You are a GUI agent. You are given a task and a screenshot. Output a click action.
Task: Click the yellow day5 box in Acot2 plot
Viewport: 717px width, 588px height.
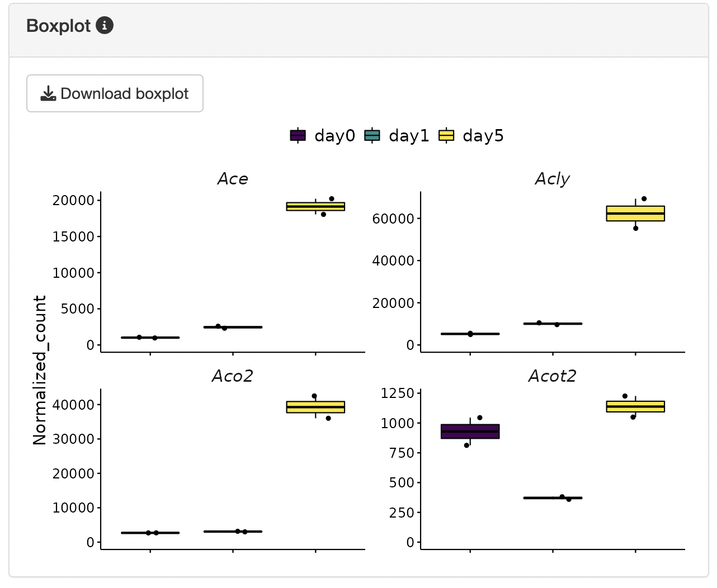pyautogui.click(x=635, y=406)
